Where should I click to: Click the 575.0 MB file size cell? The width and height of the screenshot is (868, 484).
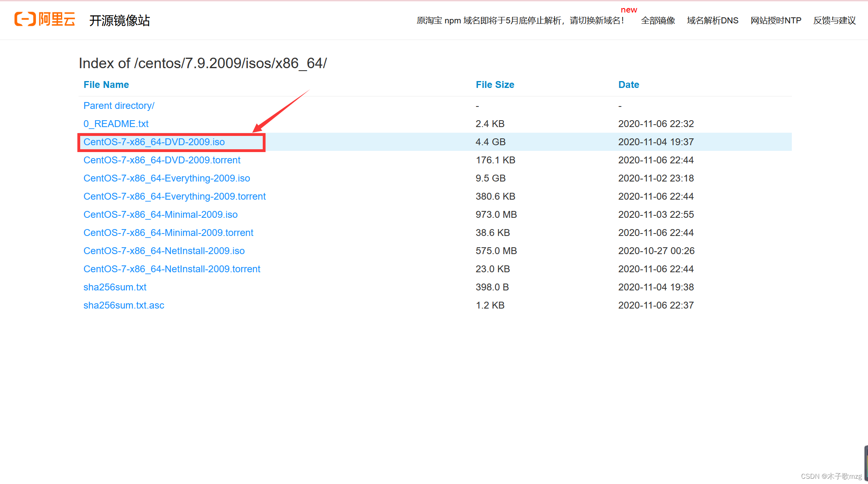tap(496, 251)
